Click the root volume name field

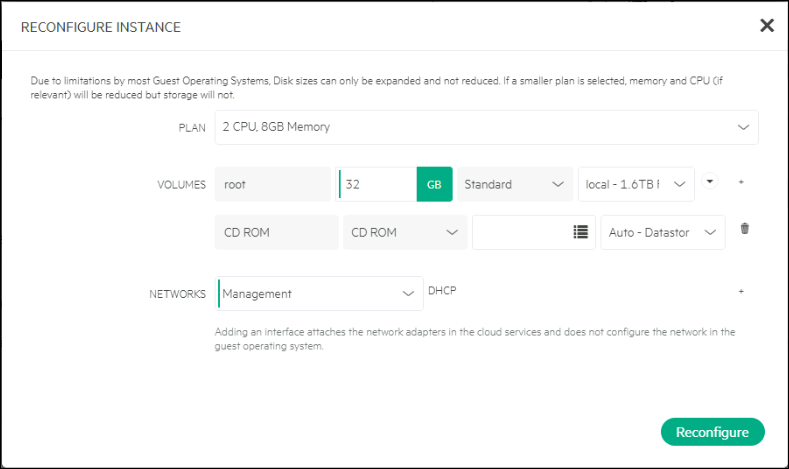pos(272,184)
